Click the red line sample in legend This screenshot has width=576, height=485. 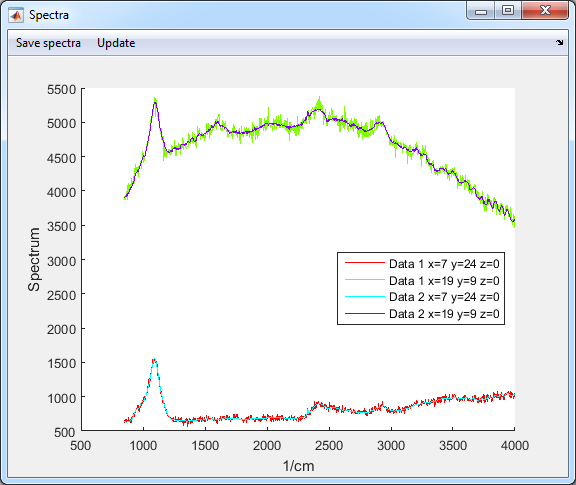pyautogui.click(x=364, y=263)
